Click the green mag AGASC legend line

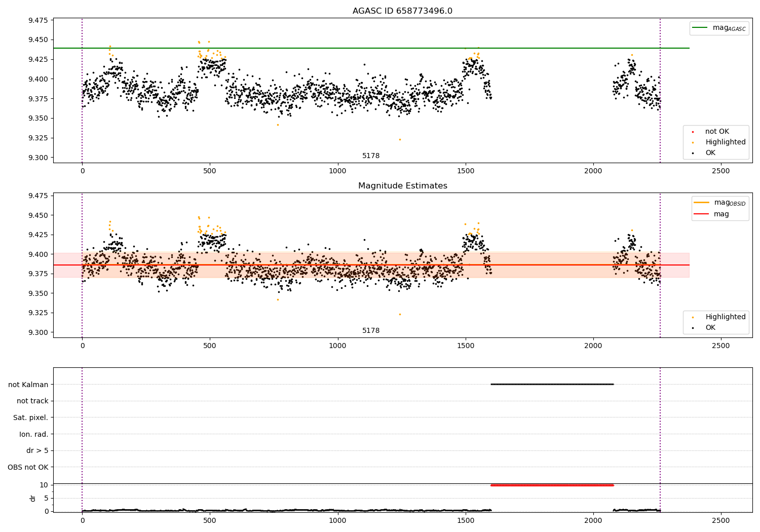click(700, 28)
